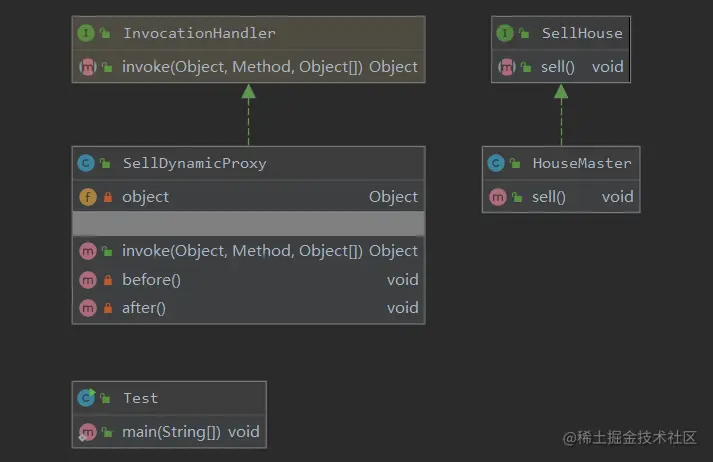The image size is (713, 462).
Task: Select the SellHouse interface name
Action: point(582,33)
